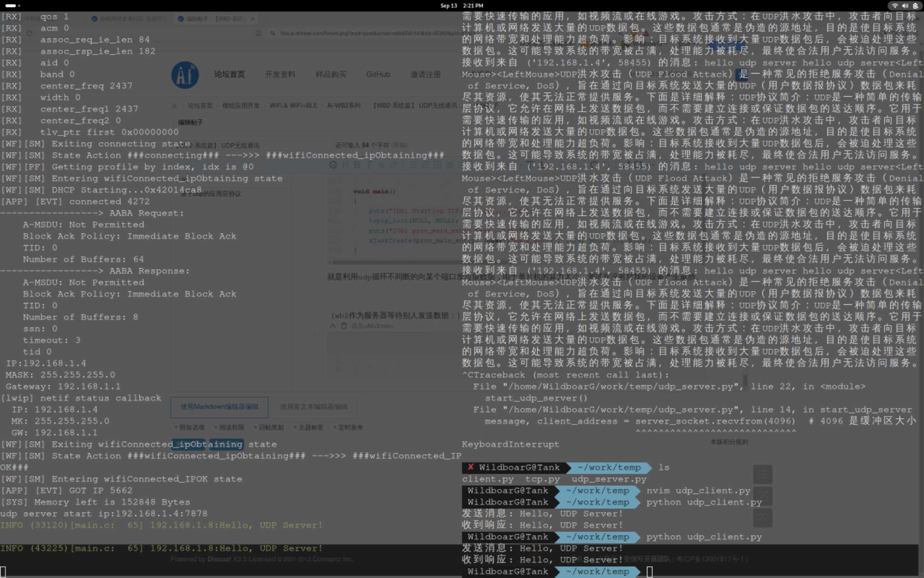This screenshot has width=924, height=578.
Task: Expand the 主题标签 section
Action: pos(309,427)
